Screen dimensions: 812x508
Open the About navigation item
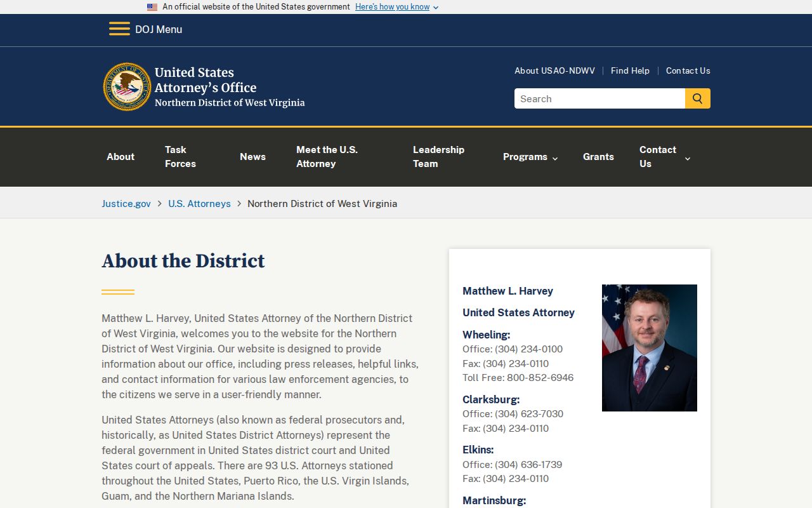121,157
